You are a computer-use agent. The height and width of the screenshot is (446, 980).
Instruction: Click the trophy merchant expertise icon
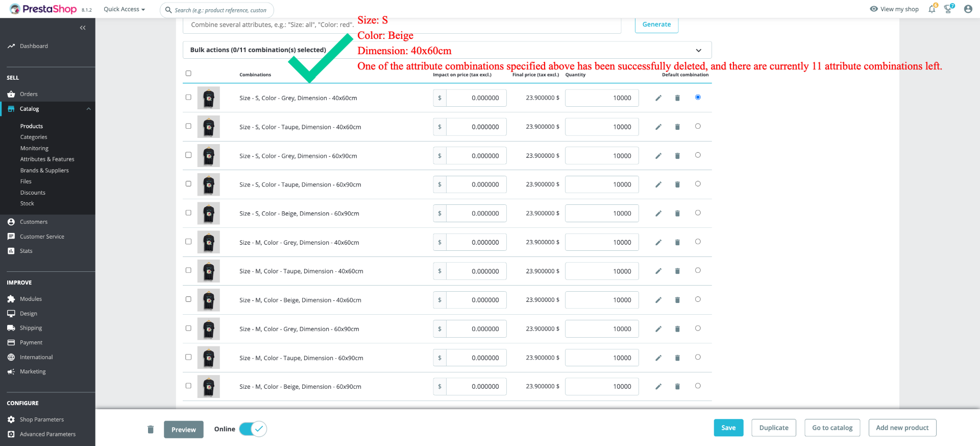tap(948, 9)
